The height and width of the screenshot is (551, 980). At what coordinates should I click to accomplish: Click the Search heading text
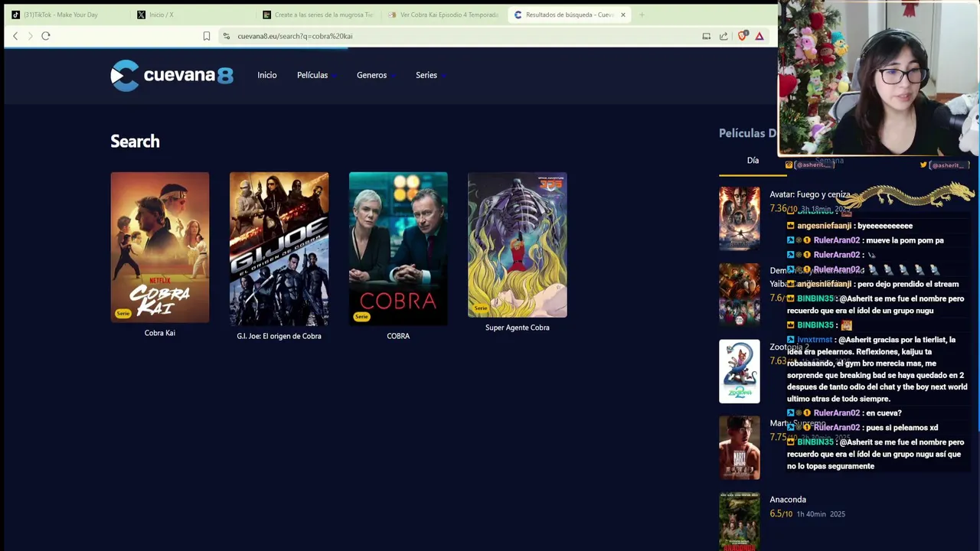[135, 141]
